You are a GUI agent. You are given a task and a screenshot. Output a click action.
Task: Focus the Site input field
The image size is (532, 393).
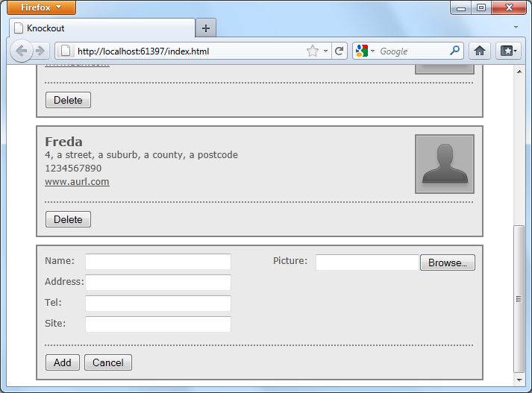158,324
